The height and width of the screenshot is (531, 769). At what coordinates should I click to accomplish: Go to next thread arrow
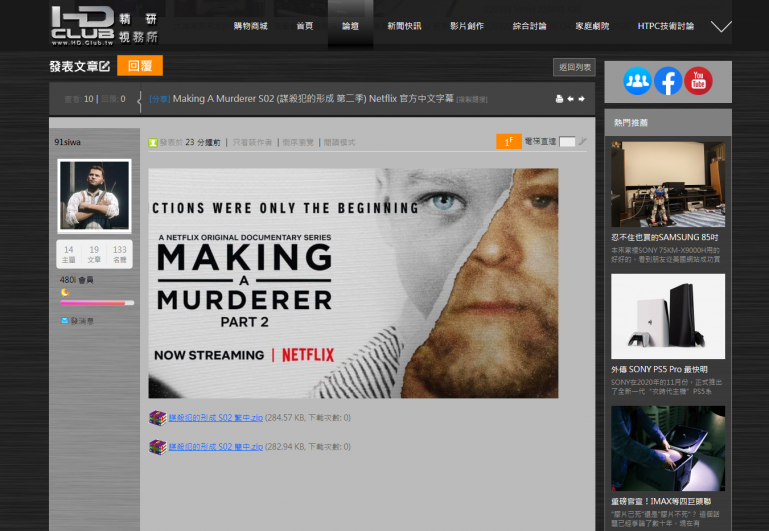point(581,99)
